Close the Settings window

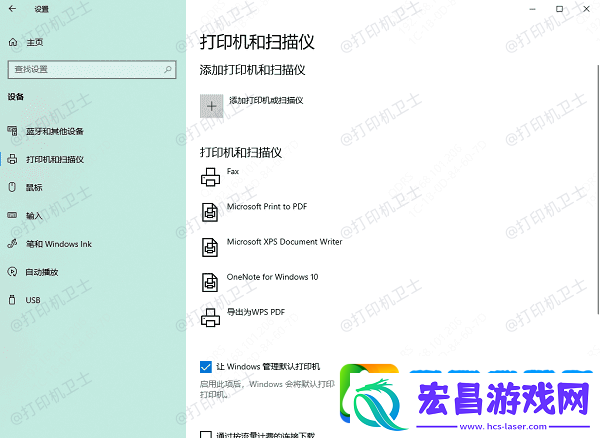(x=586, y=9)
